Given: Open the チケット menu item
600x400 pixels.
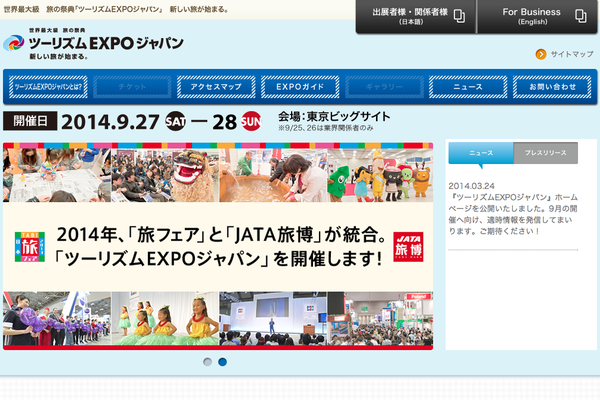Looking at the screenshot, I should [132, 87].
